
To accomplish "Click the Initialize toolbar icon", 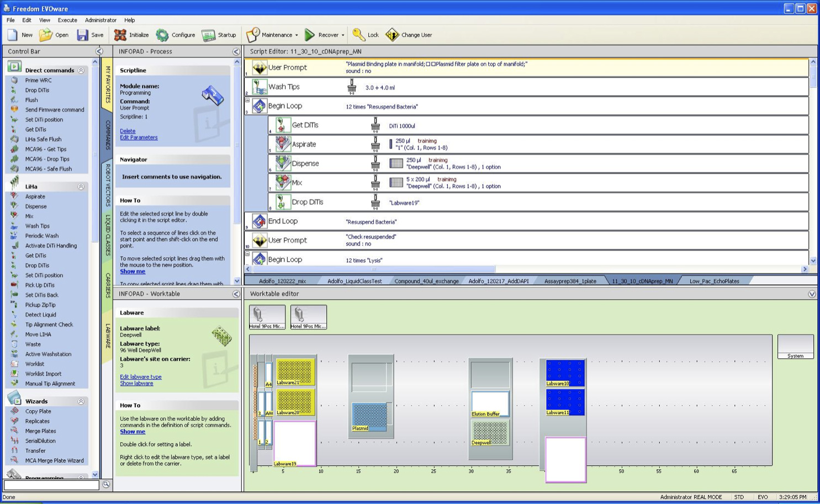I will [x=120, y=35].
